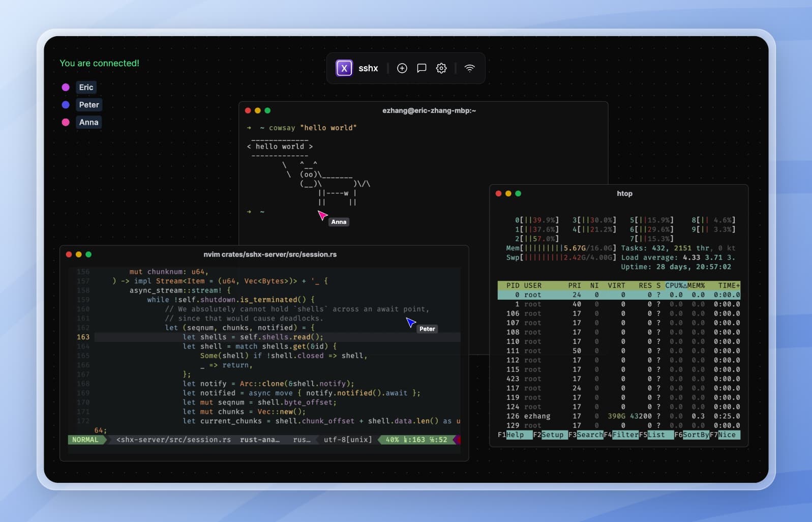812x522 pixels.
Task: Close the cowsay terminal window
Action: click(x=248, y=110)
